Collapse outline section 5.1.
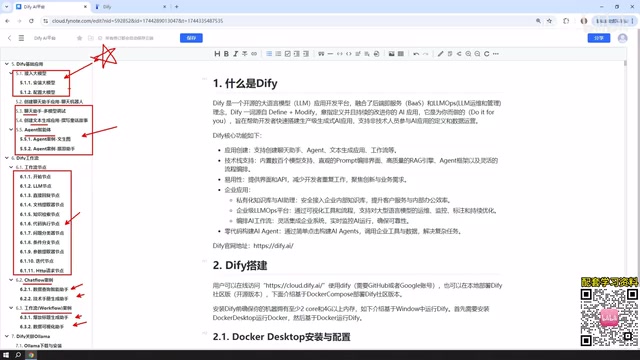This screenshot has height=360, width=640. pyautogui.click(x=11, y=73)
